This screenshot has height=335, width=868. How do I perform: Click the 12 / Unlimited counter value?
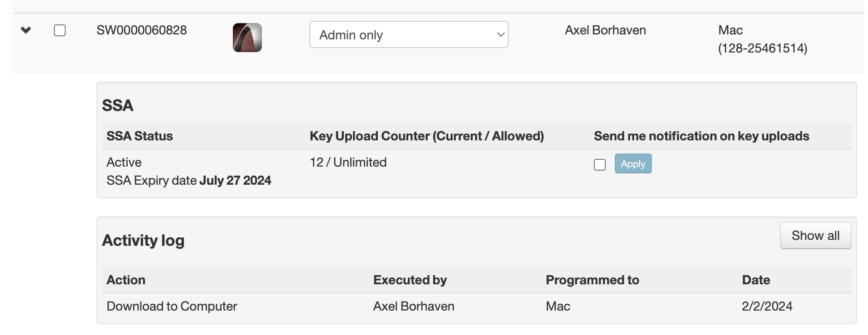[348, 163]
